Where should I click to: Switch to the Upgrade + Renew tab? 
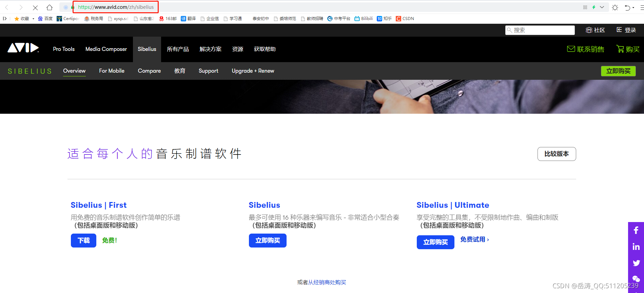point(253,71)
